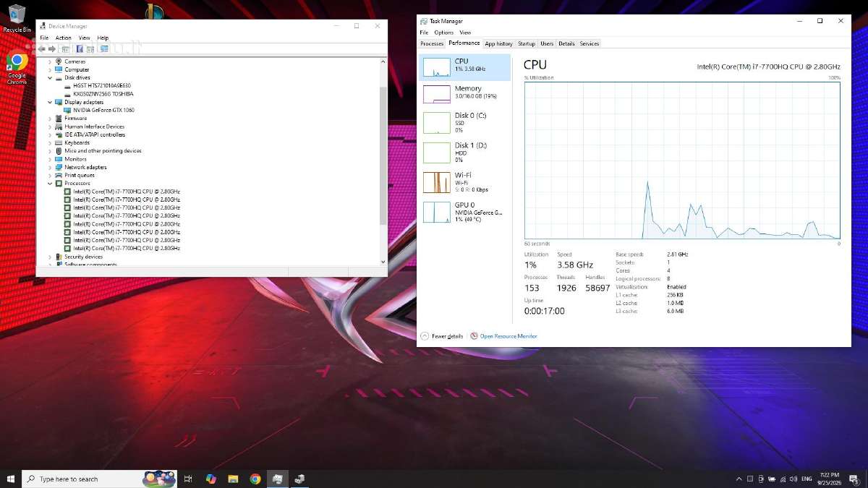Collapse the Display adapters node
Viewport: 868px width, 488px height.
point(50,102)
